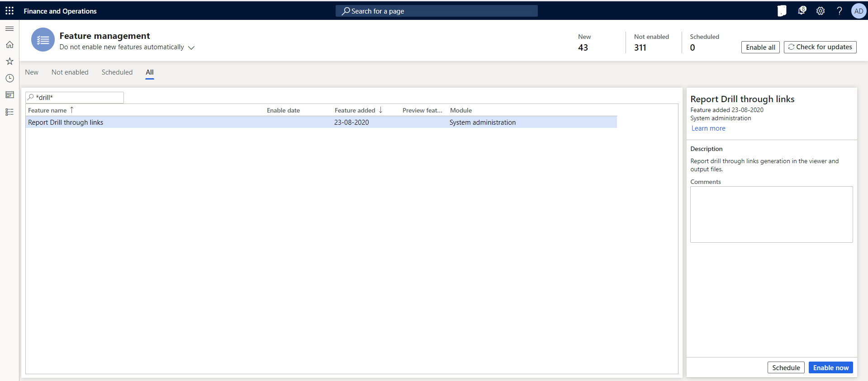The image size is (868, 381).
Task: Sort by Feature name column header
Action: (47, 110)
